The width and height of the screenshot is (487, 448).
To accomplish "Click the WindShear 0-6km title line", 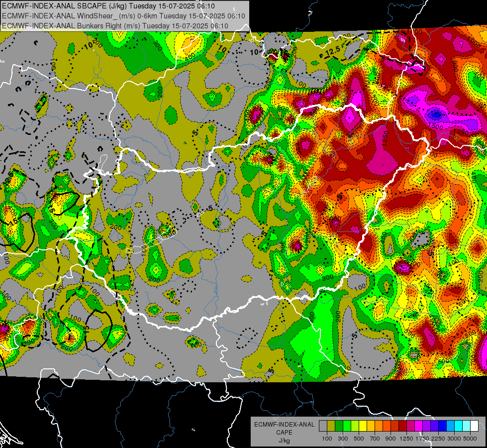I will 123,16.
